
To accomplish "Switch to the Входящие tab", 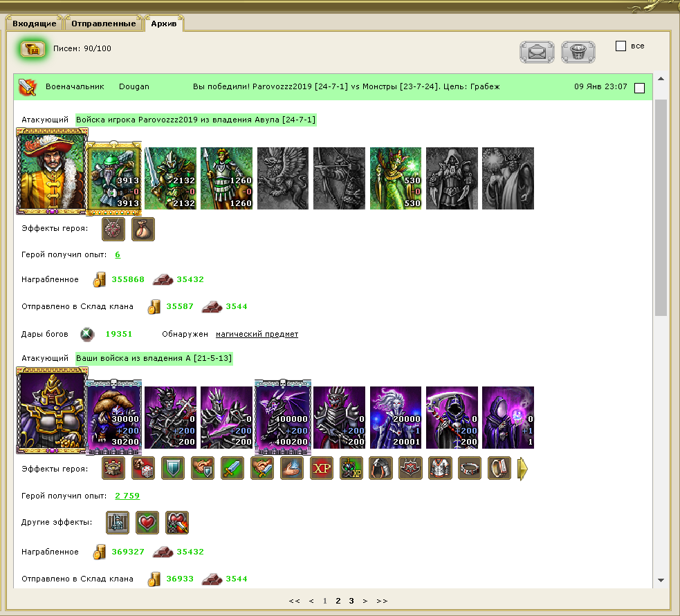I will pos(35,24).
